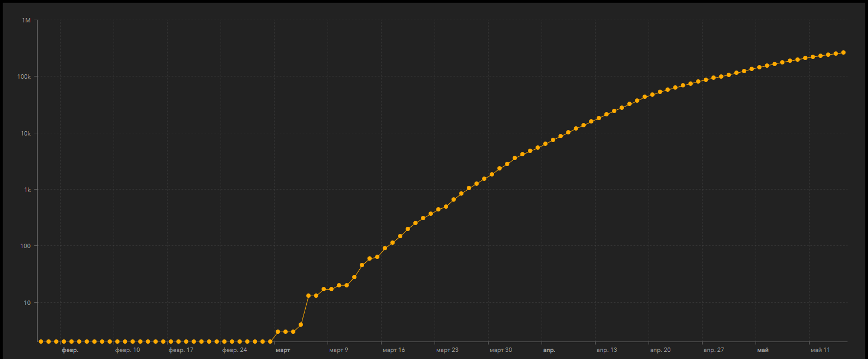This screenshot has height=359, width=868.
Task: Select the февр. 17 date label
Action: click(181, 350)
